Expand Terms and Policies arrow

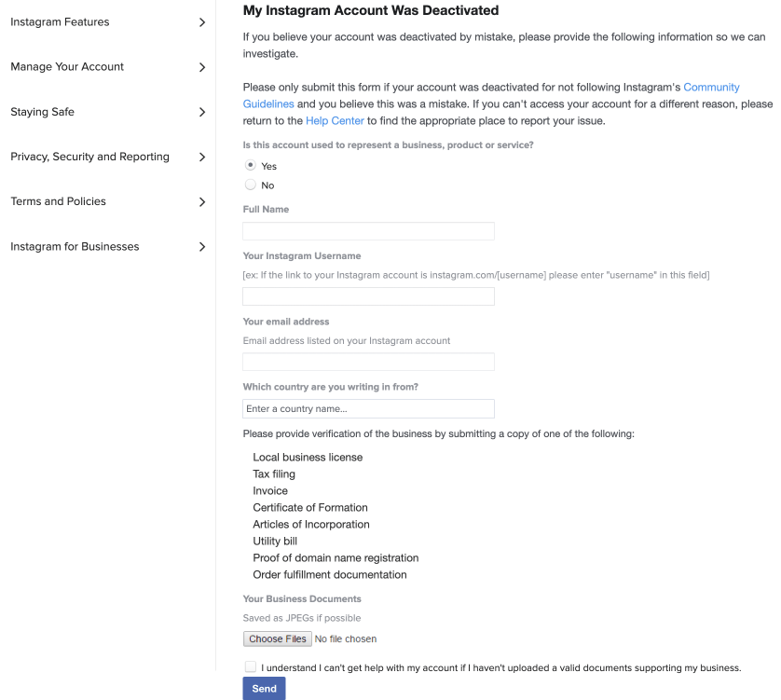201,201
